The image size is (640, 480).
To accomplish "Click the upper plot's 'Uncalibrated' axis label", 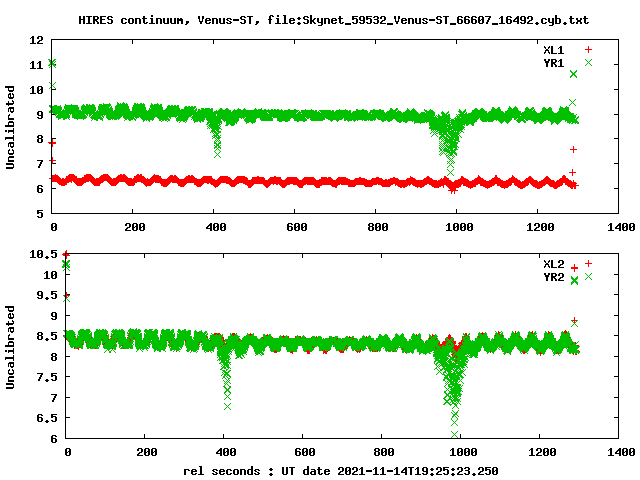I will pyautogui.click(x=10, y=127).
